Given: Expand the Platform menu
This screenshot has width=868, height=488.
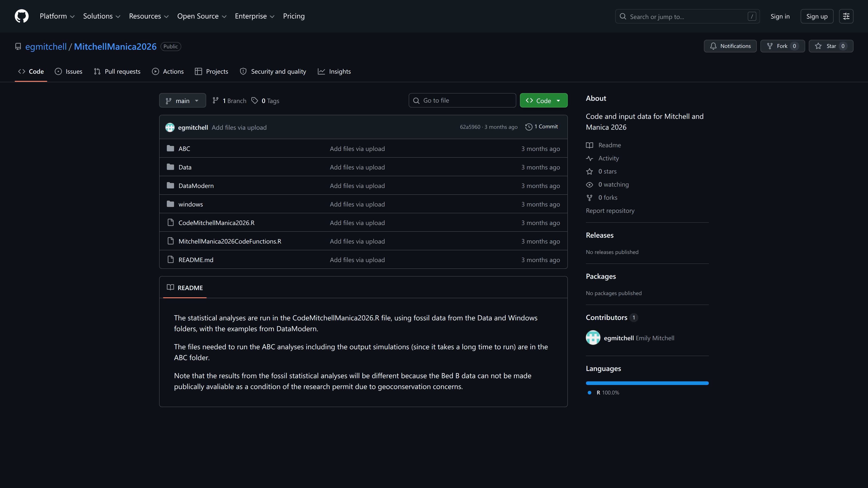Looking at the screenshot, I should coord(57,16).
